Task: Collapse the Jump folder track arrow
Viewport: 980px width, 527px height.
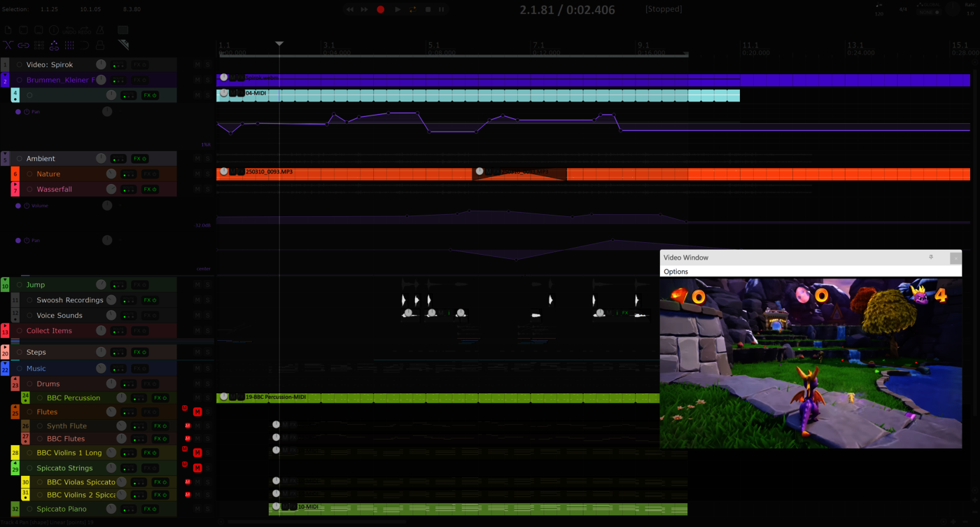Action: (x=5, y=280)
